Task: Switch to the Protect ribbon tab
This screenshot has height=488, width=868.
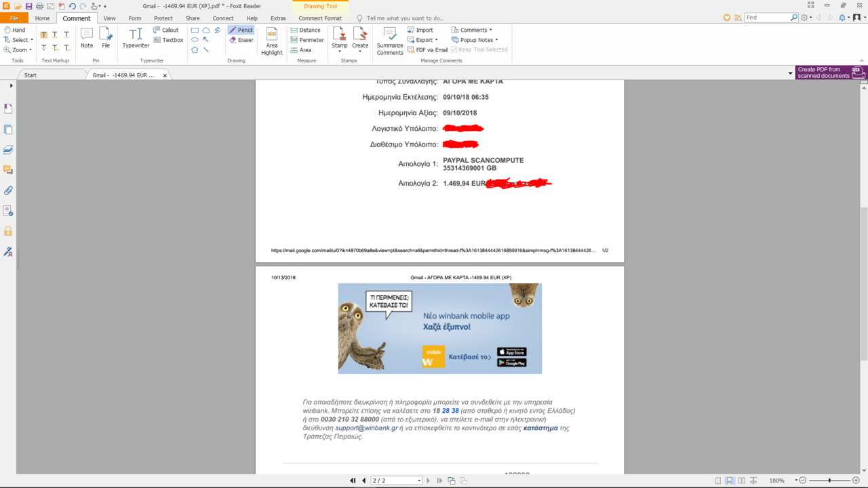Action: coord(163,18)
